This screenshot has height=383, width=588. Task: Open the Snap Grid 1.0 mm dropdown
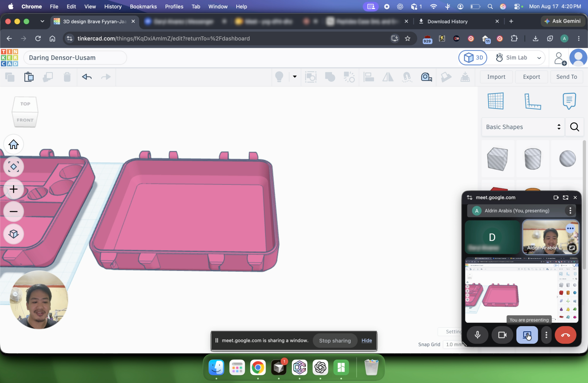455,344
